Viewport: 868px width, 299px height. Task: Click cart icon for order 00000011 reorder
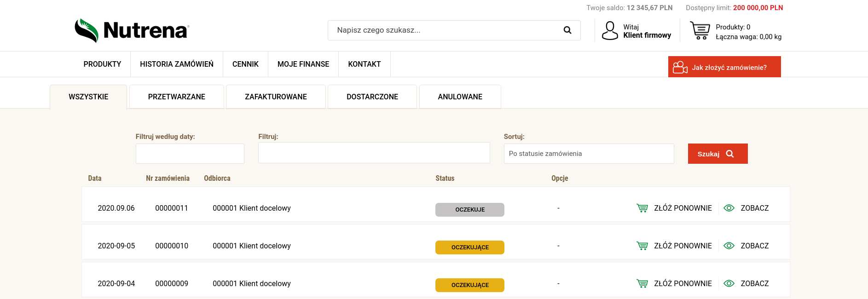[642, 208]
